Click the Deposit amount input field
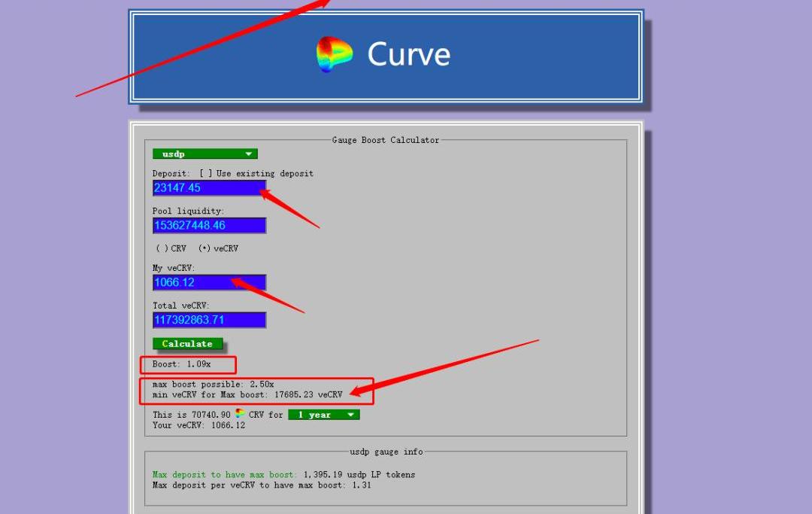This screenshot has width=812, height=514. pyautogui.click(x=209, y=188)
